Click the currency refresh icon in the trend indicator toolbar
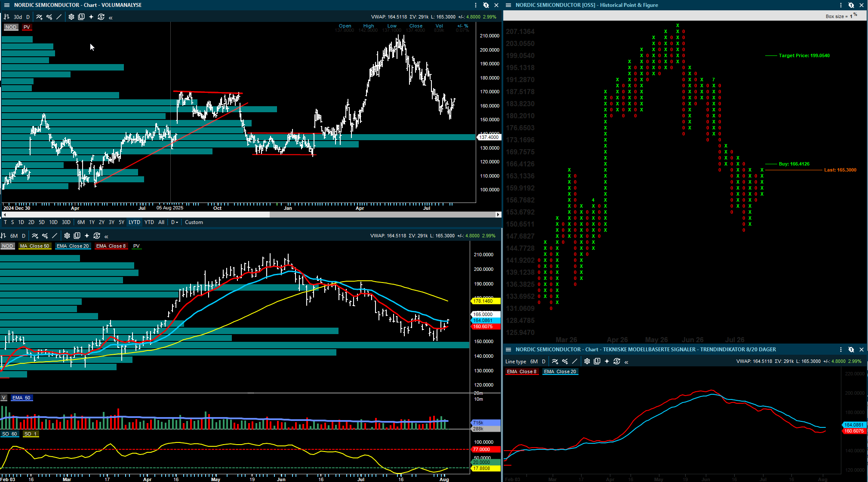Image resolution: width=868 pixels, height=482 pixels. coord(617,362)
